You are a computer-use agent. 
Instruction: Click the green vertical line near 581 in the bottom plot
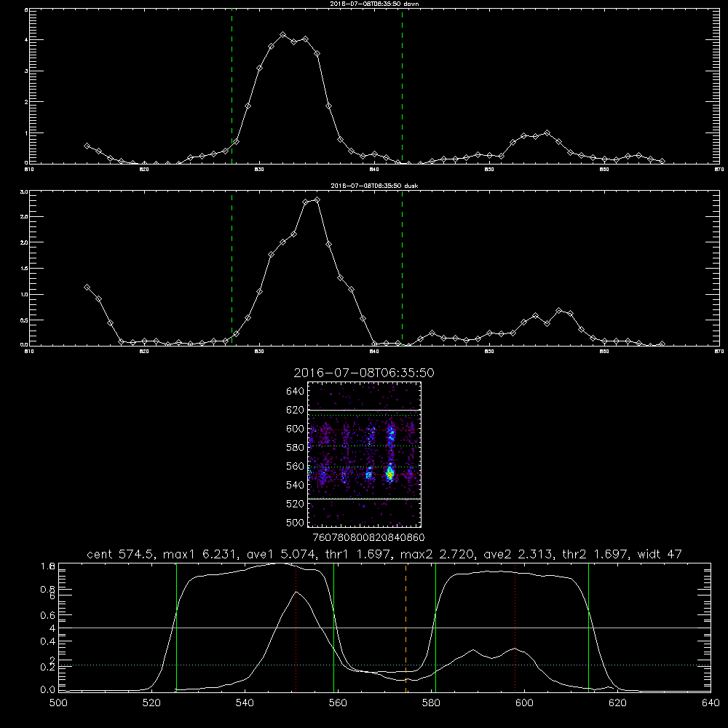point(435,628)
